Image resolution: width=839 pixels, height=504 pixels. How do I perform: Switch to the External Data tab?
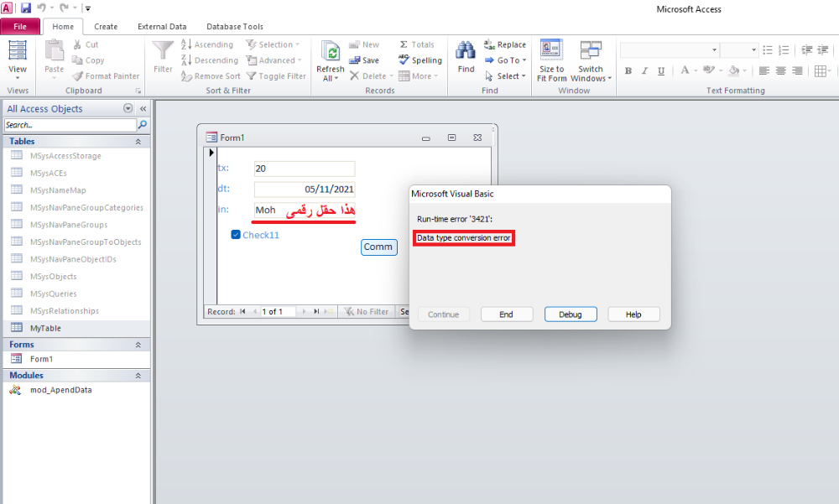coord(162,26)
